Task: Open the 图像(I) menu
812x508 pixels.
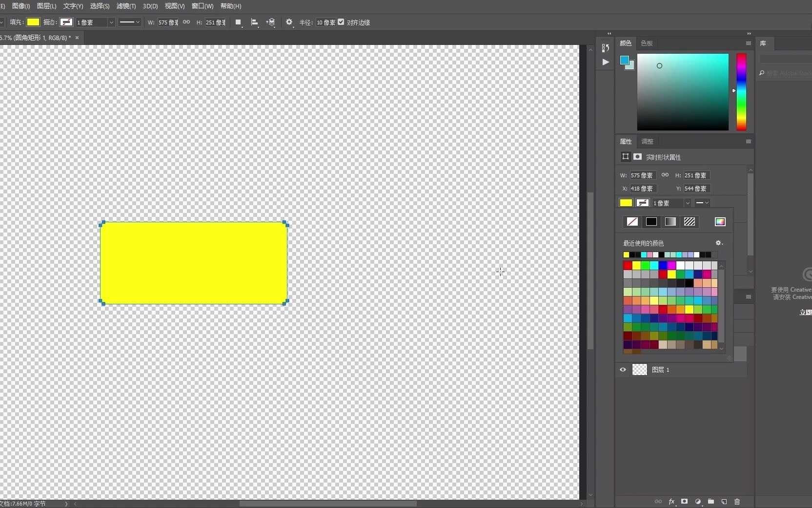Action: coord(21,6)
